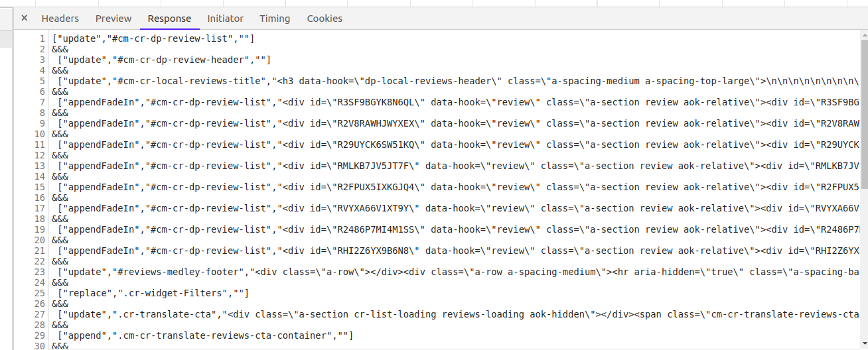Image resolution: width=868 pixels, height=350 pixels.
Task: Click the line containing review id R3SF9BGYK8N6QL
Action: (x=459, y=102)
